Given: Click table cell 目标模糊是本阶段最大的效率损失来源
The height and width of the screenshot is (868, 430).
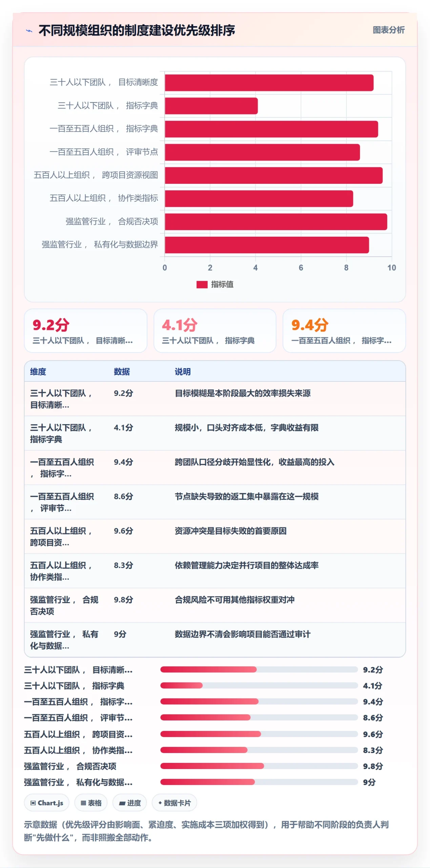Looking at the screenshot, I should (x=243, y=393).
